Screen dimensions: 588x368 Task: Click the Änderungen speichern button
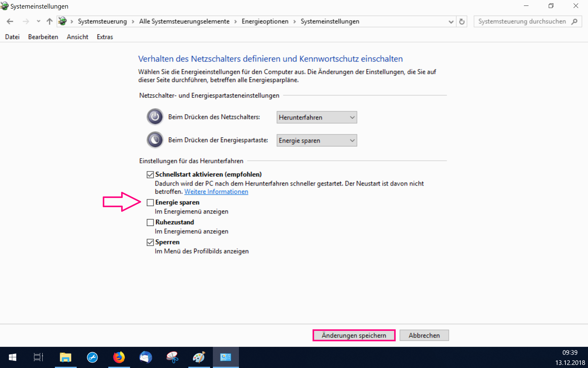pyautogui.click(x=354, y=335)
